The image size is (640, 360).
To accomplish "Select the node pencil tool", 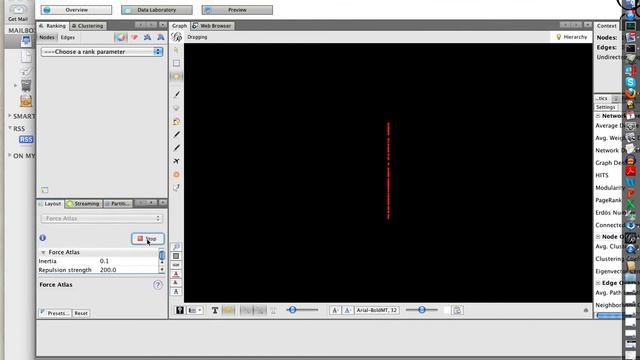I will (176, 134).
